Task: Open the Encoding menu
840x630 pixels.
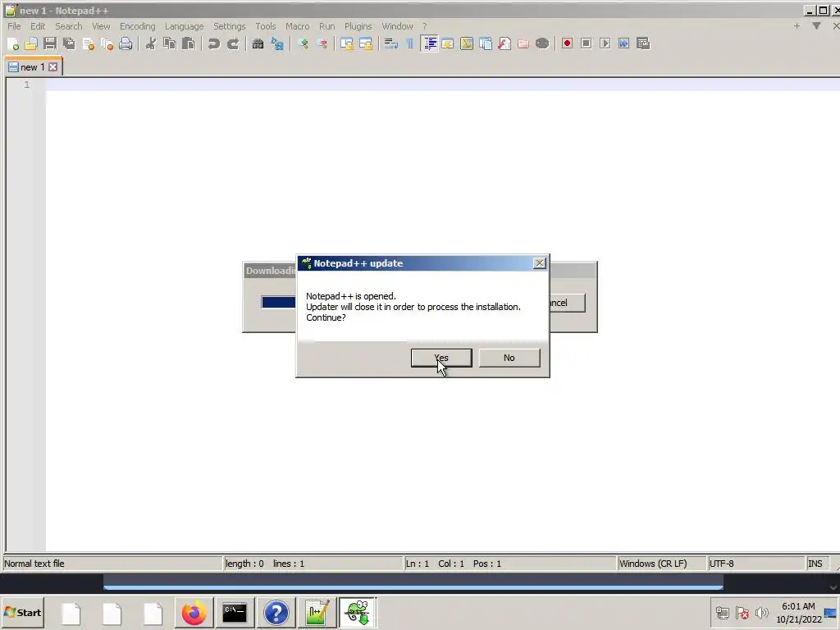Action: pos(137,26)
